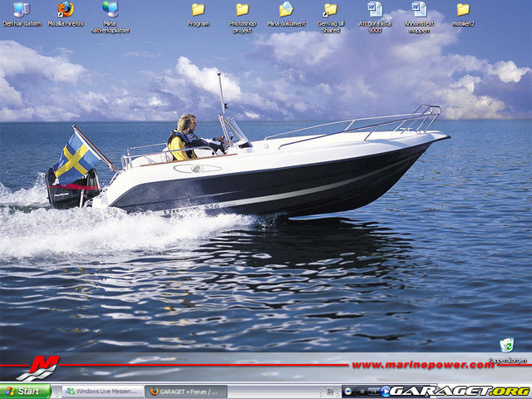Switch to the GARAGET Forum Firefox window
The image size is (532, 399).
tap(186, 391)
